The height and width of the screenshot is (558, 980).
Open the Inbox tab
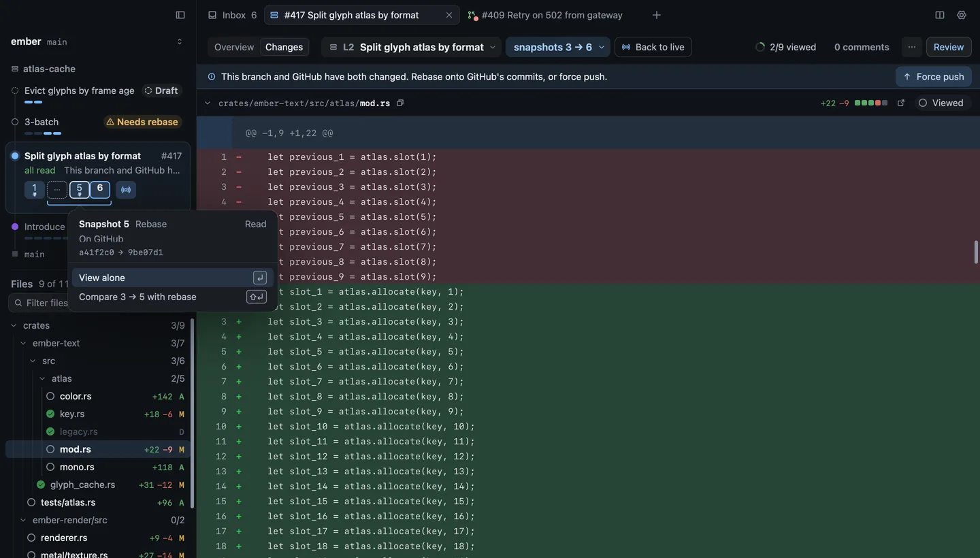coord(232,15)
